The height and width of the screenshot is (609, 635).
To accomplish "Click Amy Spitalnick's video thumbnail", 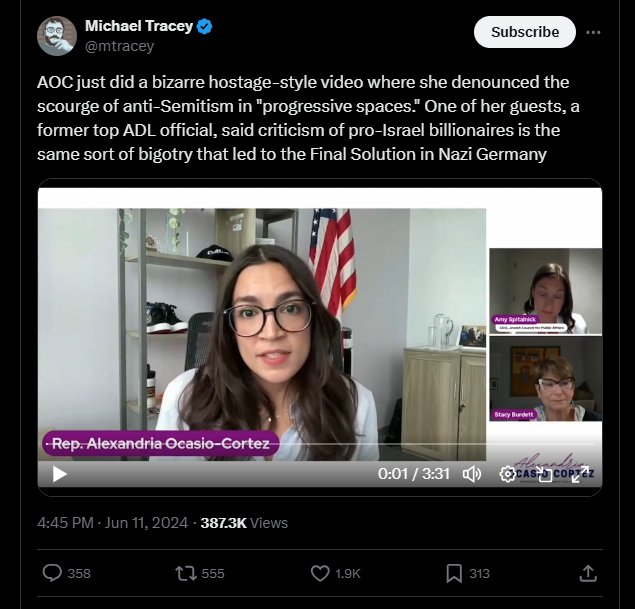I will click(546, 291).
